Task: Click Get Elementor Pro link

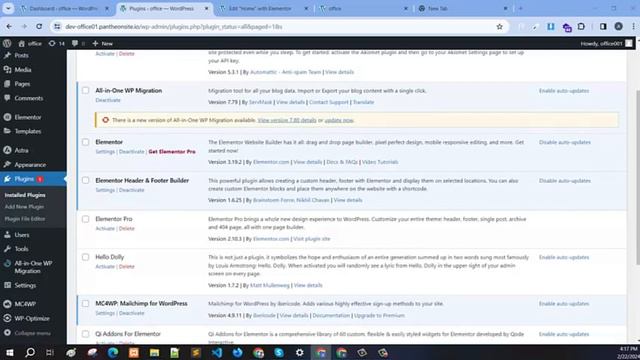Action: (x=172, y=151)
